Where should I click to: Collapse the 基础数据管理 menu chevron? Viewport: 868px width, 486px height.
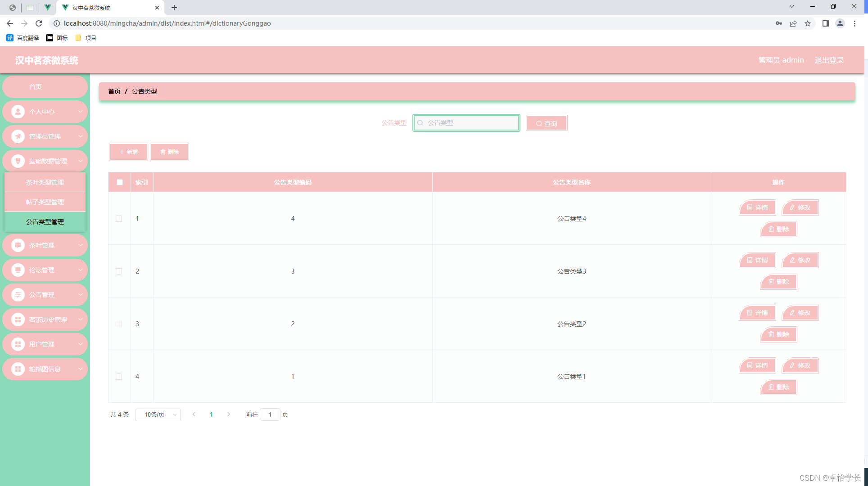pos(80,161)
